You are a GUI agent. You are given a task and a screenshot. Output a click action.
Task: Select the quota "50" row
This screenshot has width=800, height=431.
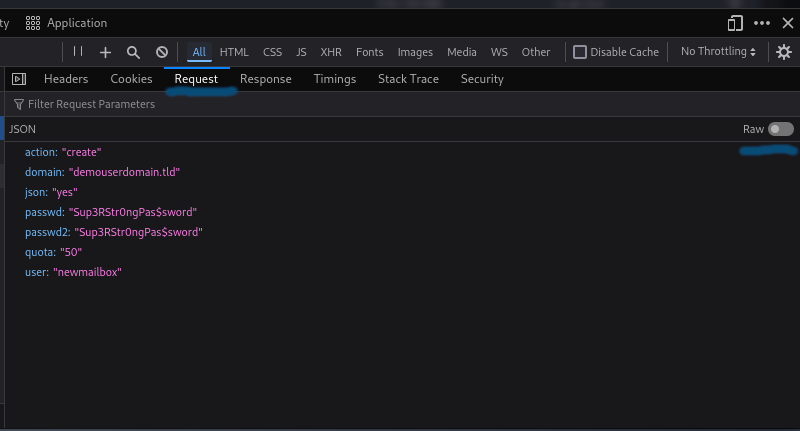(x=402, y=252)
